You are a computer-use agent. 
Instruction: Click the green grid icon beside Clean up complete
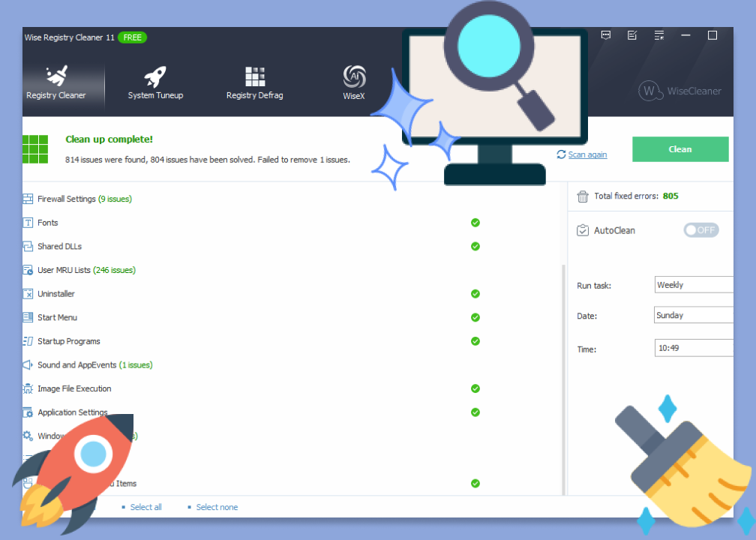(x=35, y=149)
